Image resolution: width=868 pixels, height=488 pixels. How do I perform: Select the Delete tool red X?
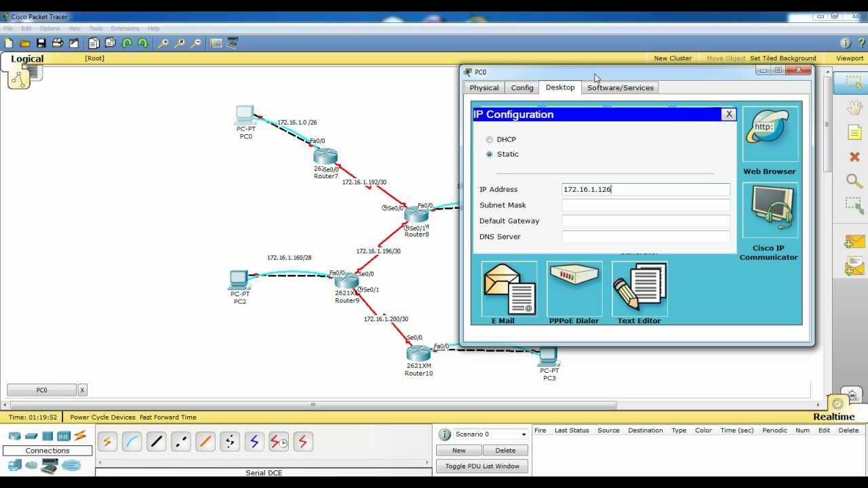(854, 157)
